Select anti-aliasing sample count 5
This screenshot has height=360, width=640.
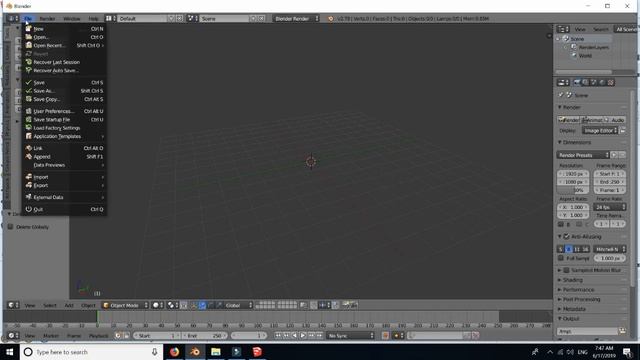[x=561, y=249]
